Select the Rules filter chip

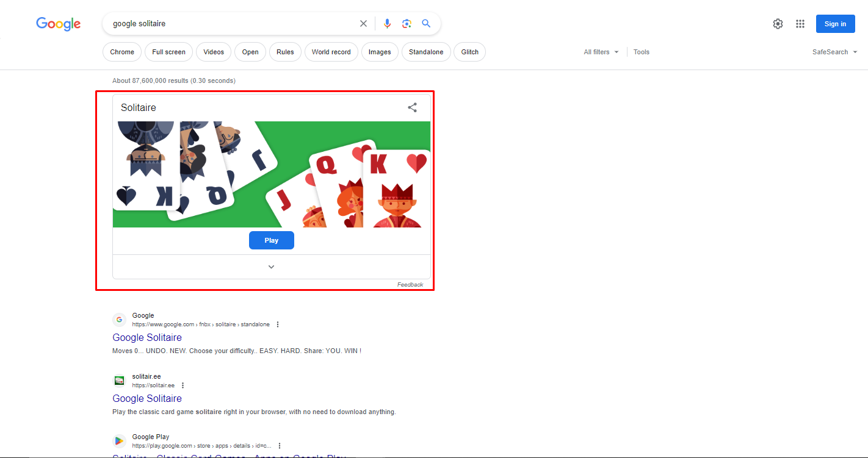(285, 52)
